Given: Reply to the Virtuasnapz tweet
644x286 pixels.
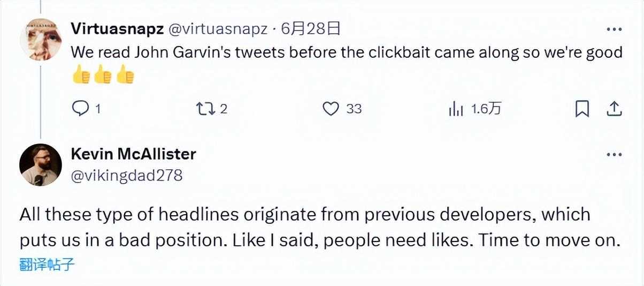Looking at the screenshot, I should (x=80, y=109).
